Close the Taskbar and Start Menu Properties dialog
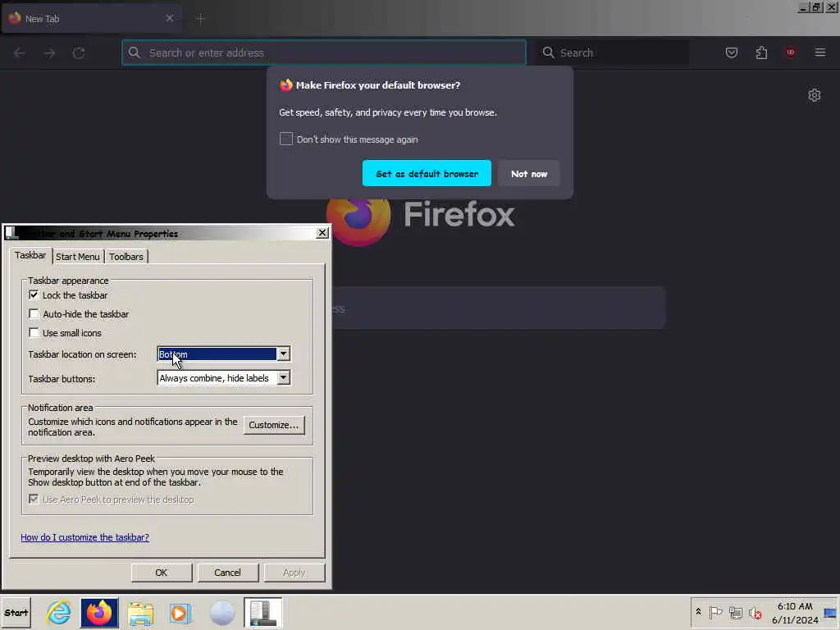Image resolution: width=840 pixels, height=630 pixels. coord(322,232)
